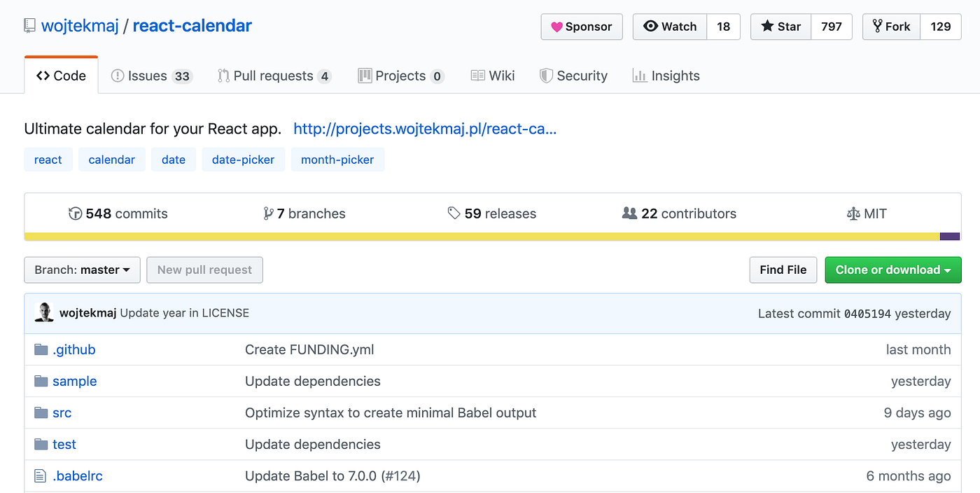Click the Wiki book icon
The image size is (980, 493).
477,76
